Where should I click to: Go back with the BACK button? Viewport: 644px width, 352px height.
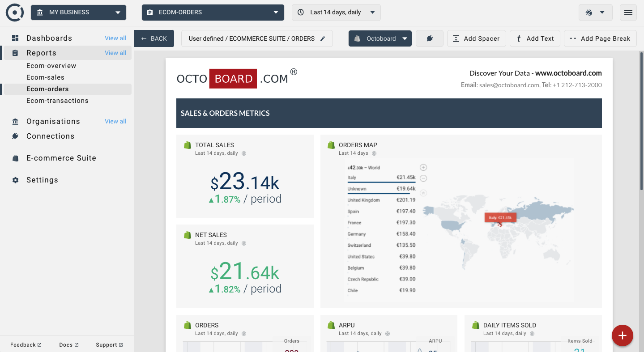154,38
